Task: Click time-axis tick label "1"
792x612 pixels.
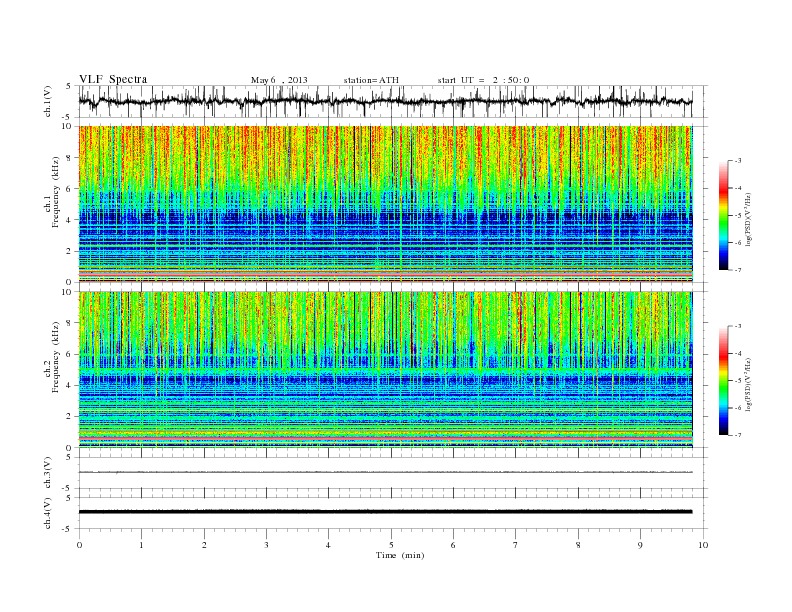Action: tap(141, 545)
